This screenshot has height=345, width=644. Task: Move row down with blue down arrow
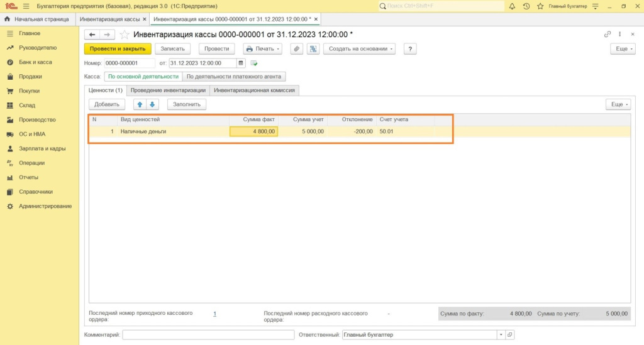pyautogui.click(x=152, y=104)
